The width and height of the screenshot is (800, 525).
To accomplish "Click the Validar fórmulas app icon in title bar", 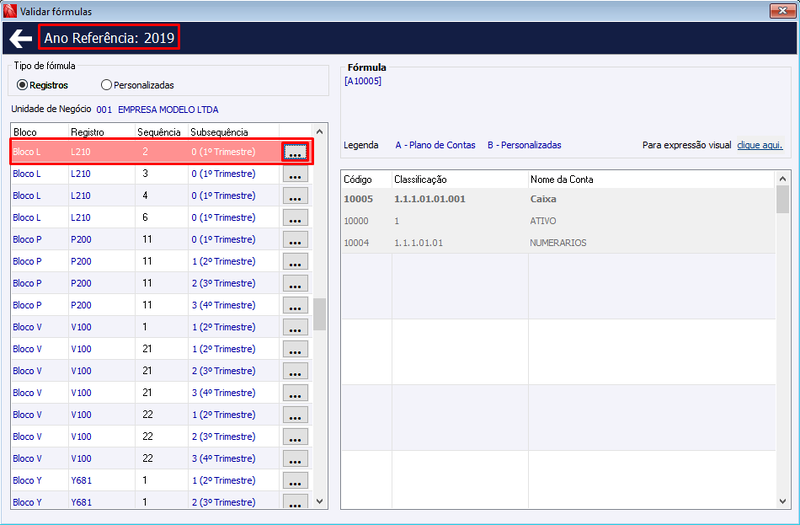I will [9, 11].
